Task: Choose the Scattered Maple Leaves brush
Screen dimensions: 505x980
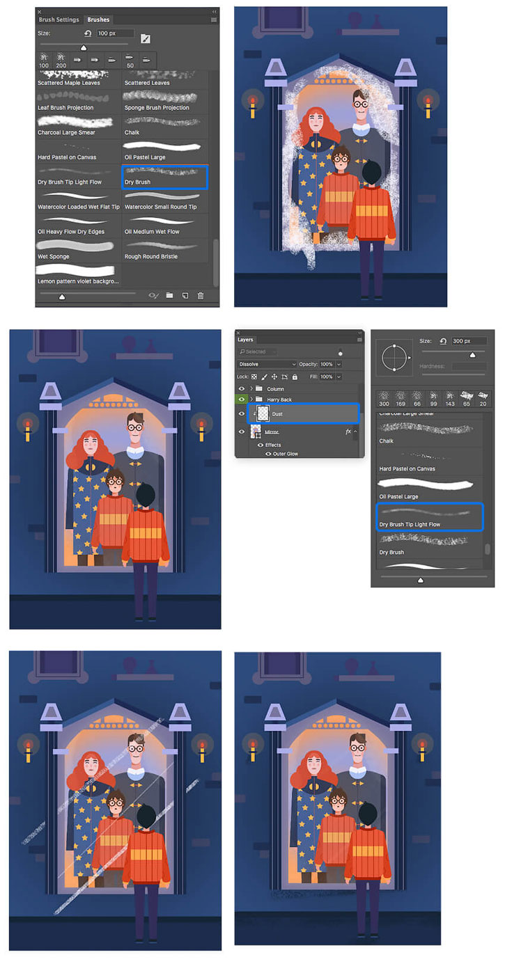Action: tap(78, 79)
